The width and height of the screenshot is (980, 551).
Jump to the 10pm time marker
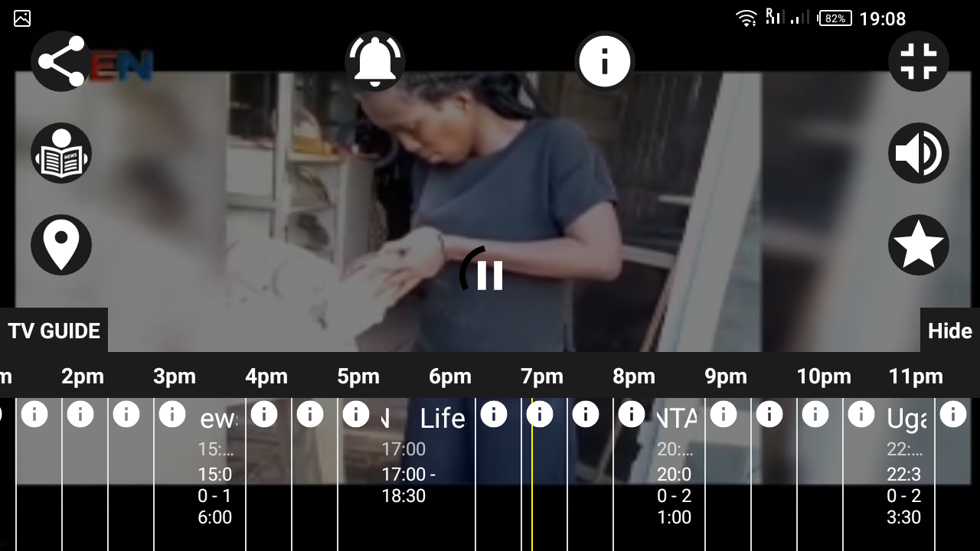824,377
